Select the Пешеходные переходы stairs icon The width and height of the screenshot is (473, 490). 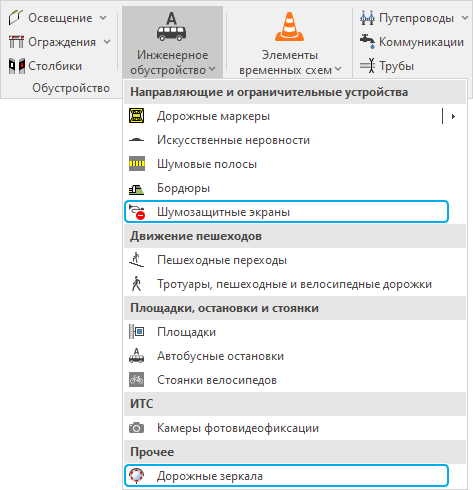(137, 260)
